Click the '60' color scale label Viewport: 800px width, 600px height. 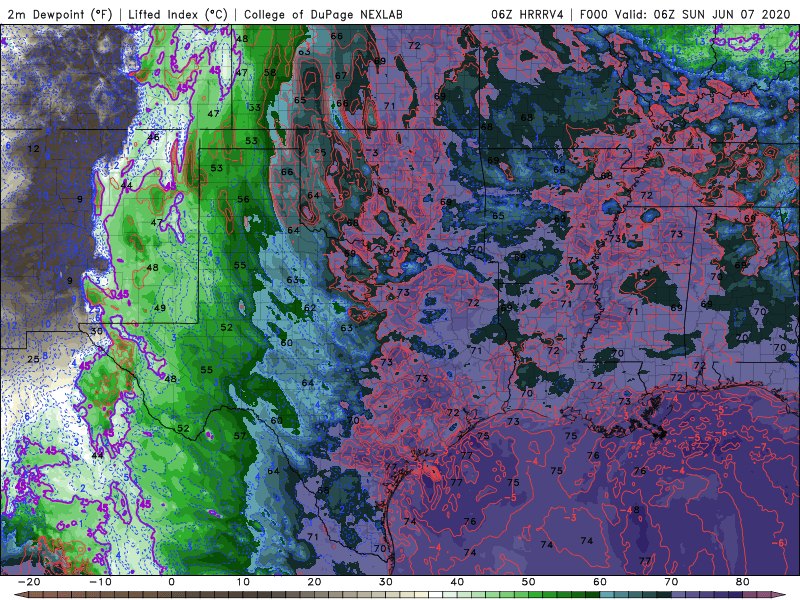click(600, 582)
